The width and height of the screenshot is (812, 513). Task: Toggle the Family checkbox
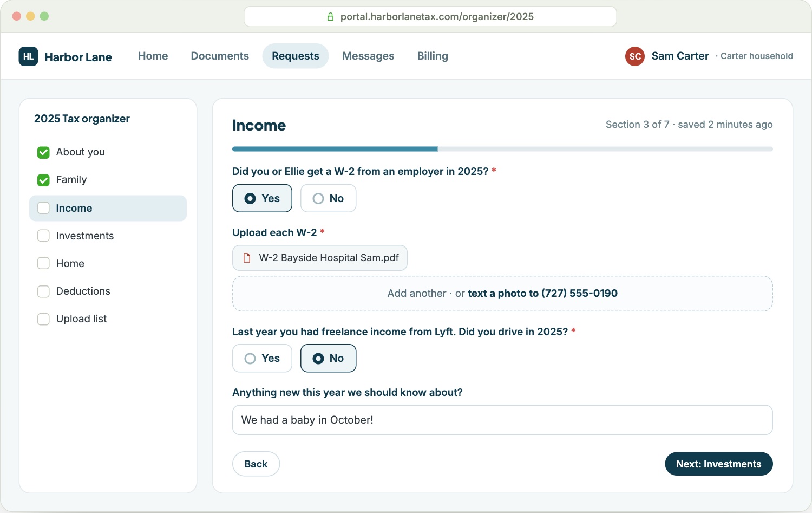pos(43,180)
